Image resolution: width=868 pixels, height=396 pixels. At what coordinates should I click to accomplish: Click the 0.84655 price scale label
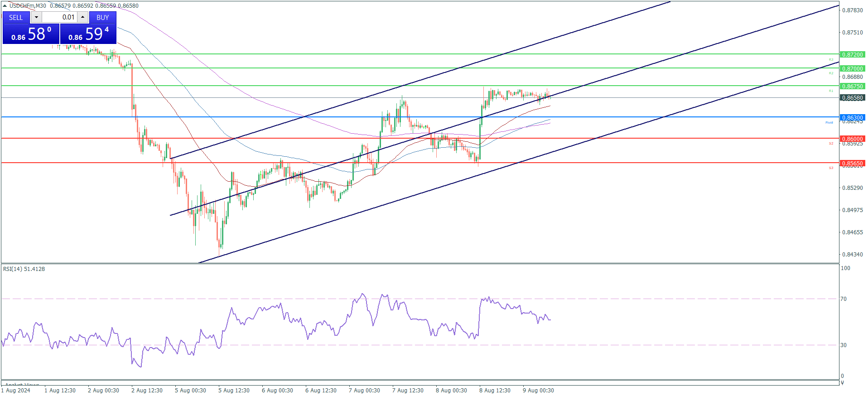click(852, 232)
